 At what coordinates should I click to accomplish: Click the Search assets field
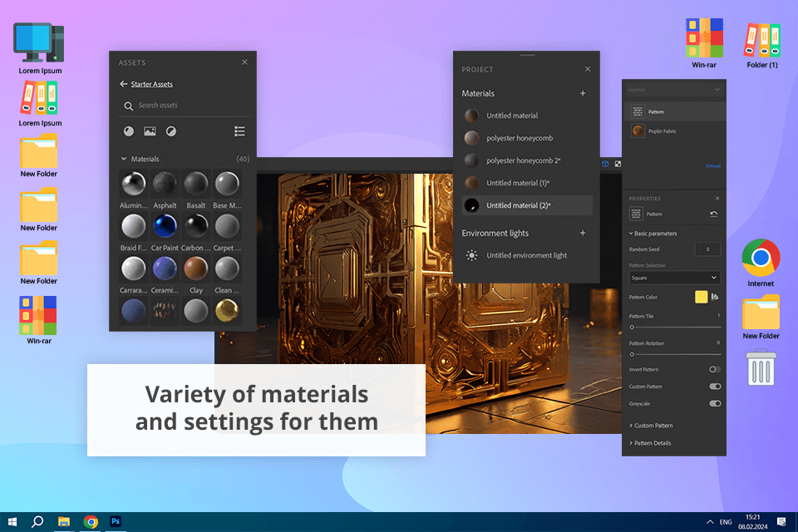tap(186, 106)
